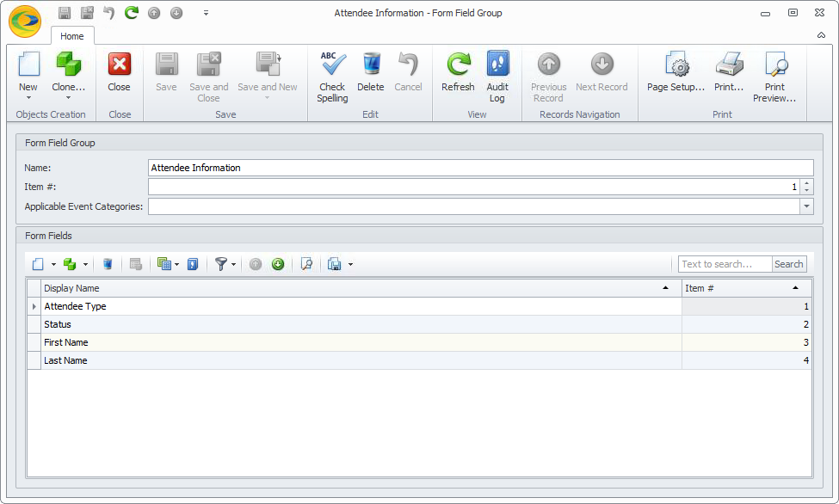Viewport: 839px width, 504px height.
Task: Click the Cancel ribbon icon
Action: [x=408, y=65]
